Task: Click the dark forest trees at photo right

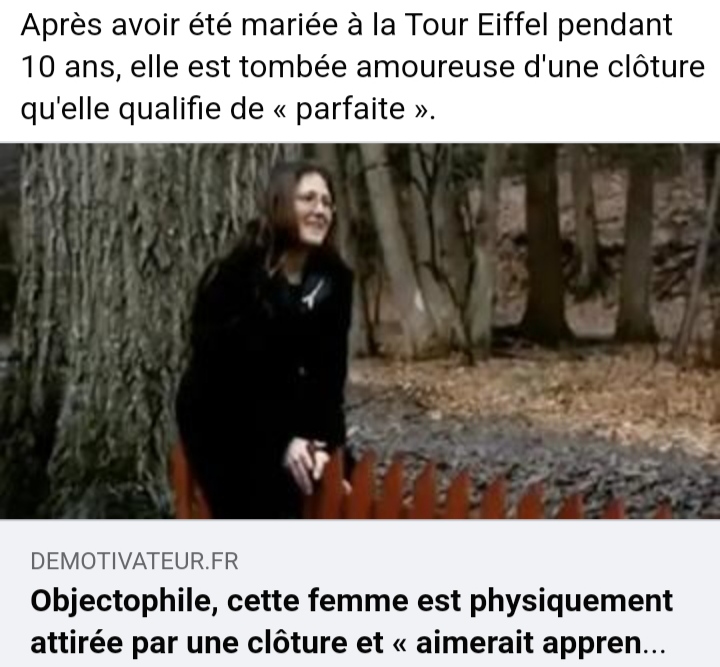Action: 597,248
